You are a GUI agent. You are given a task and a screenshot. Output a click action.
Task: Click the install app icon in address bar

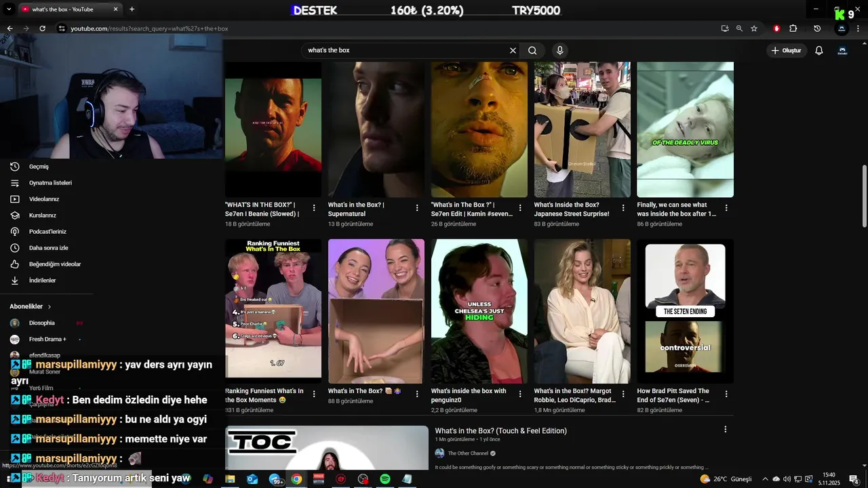click(x=725, y=28)
